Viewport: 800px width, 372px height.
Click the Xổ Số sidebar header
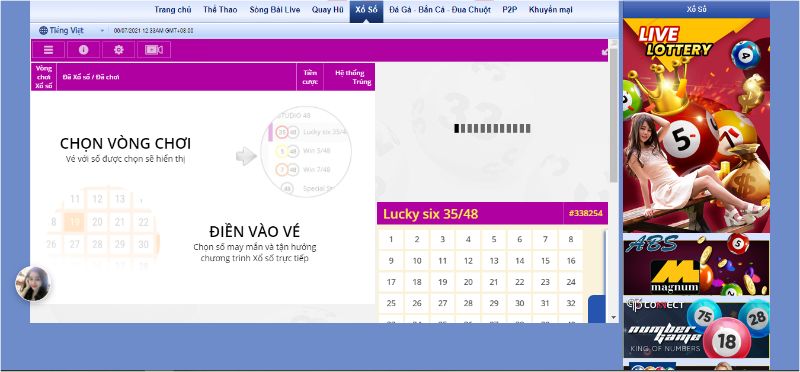(696, 10)
